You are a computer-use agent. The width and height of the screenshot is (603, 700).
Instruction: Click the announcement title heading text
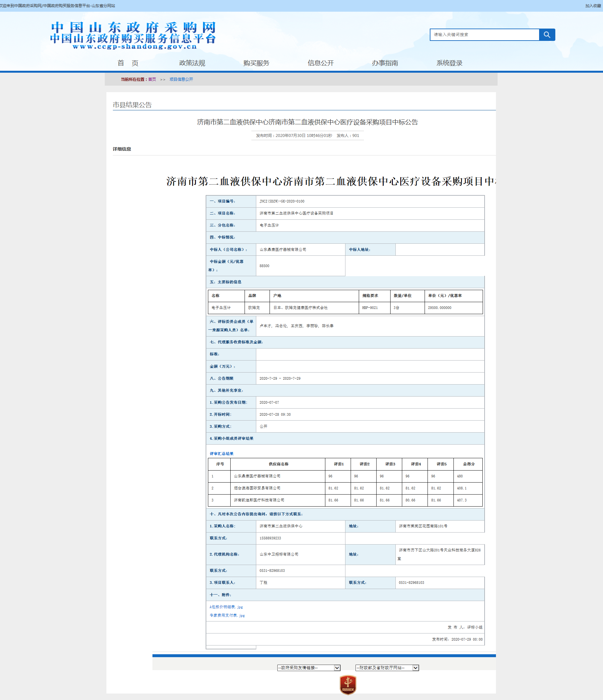point(307,122)
